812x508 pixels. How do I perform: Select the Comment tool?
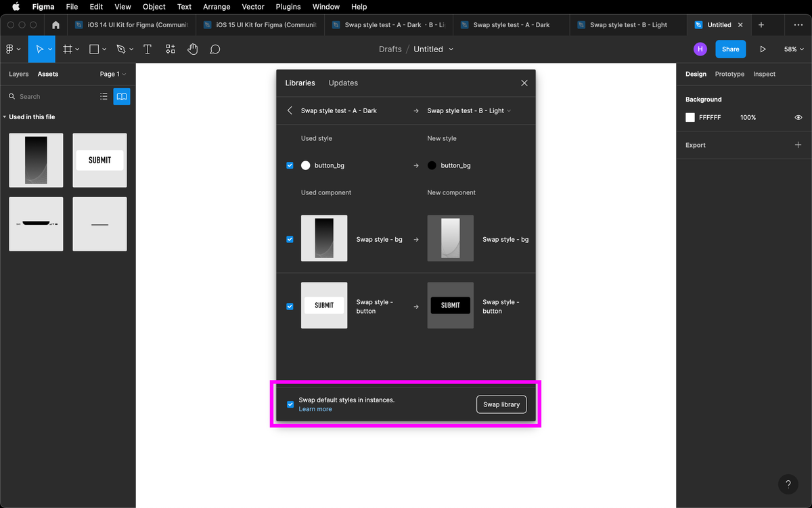click(x=215, y=49)
